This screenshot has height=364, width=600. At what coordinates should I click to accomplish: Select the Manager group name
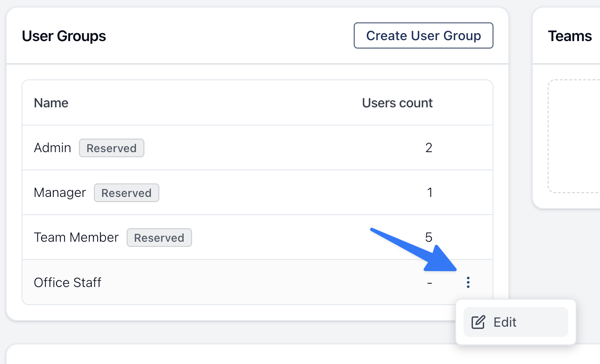pyautogui.click(x=60, y=193)
